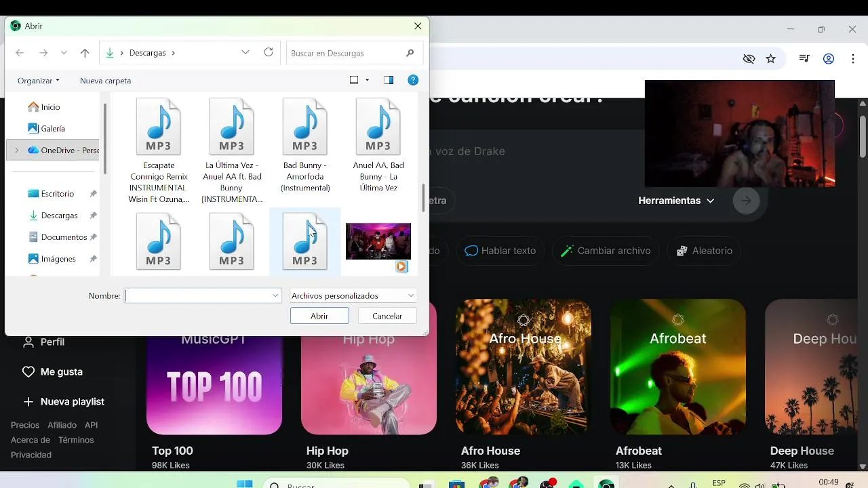Select the Cambiar archivo chip
The height and width of the screenshot is (488, 868).
pos(605,251)
